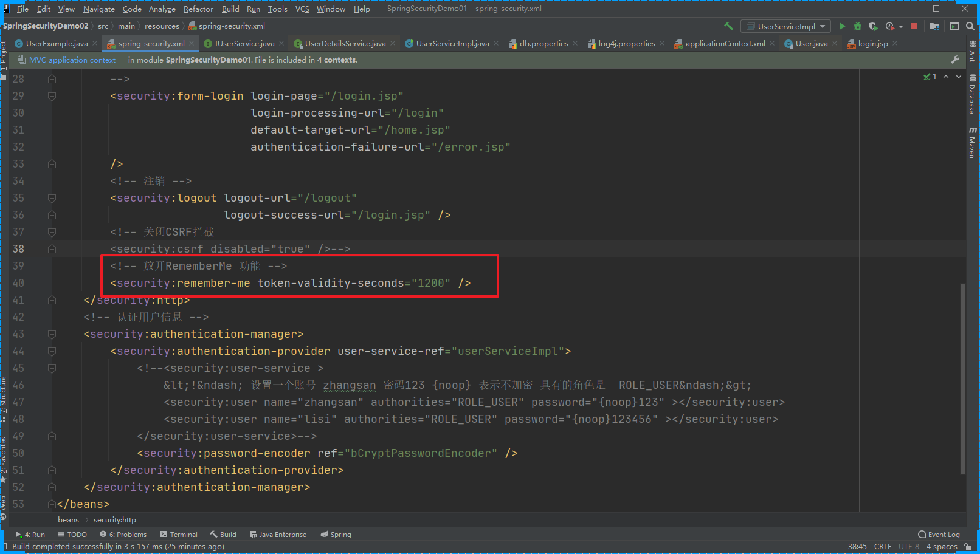Click the editor vertical scrollbar thumb
This screenshot has height=554, width=980.
tap(962, 378)
